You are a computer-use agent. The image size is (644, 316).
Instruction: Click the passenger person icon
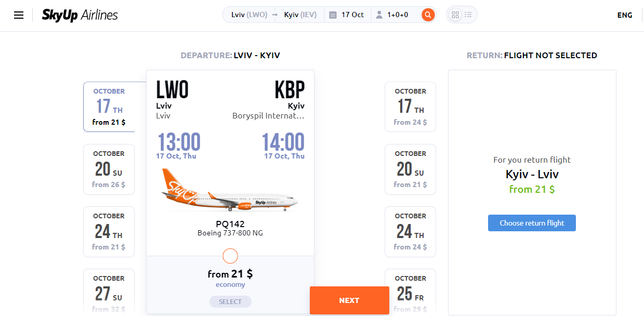379,15
